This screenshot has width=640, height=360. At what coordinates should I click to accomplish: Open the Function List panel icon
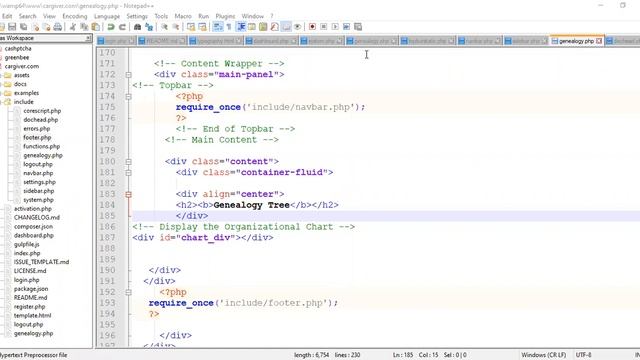275,27
